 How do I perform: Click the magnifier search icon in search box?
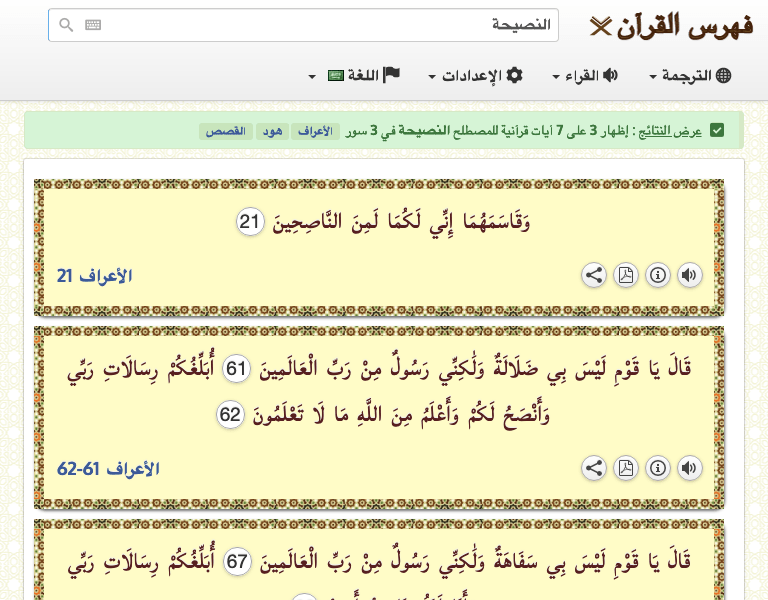point(66,25)
